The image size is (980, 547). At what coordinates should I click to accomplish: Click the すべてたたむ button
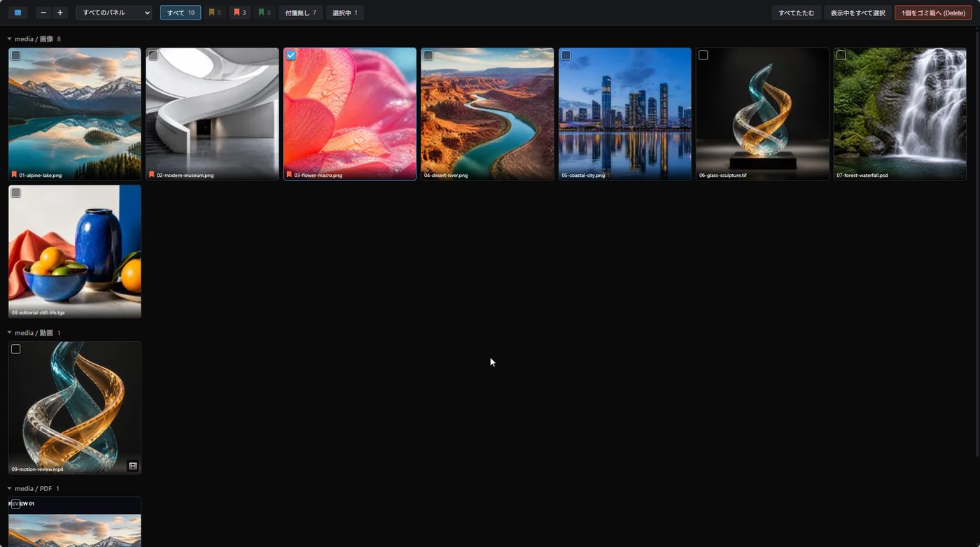tap(797, 13)
